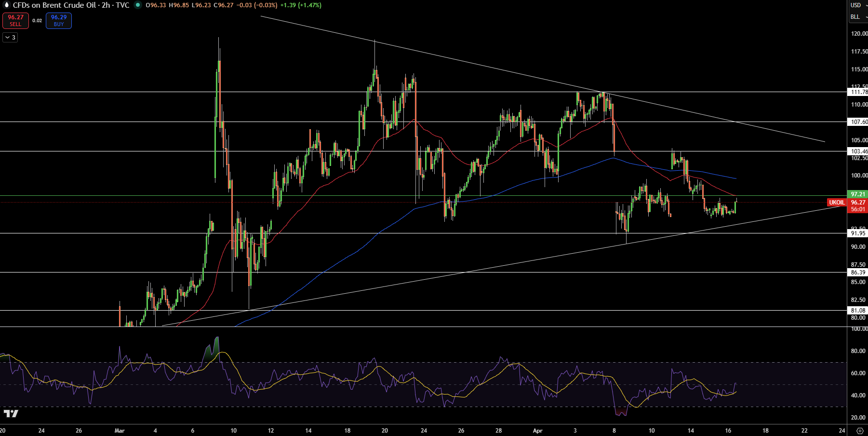Click the O96.33 open value
The width and height of the screenshot is (868, 436).
156,5
